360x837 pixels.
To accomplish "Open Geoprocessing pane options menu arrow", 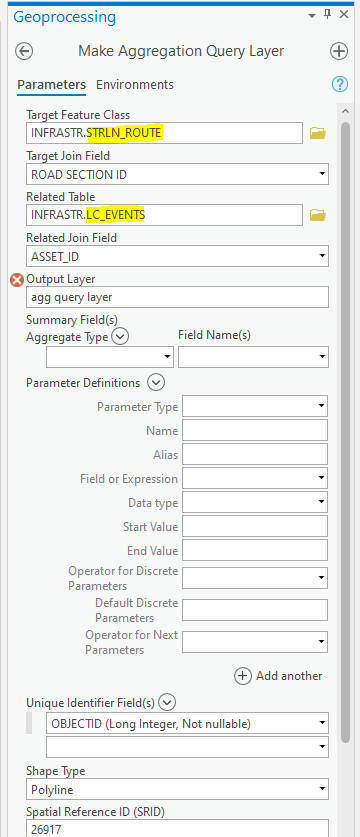I will pyautogui.click(x=312, y=17).
